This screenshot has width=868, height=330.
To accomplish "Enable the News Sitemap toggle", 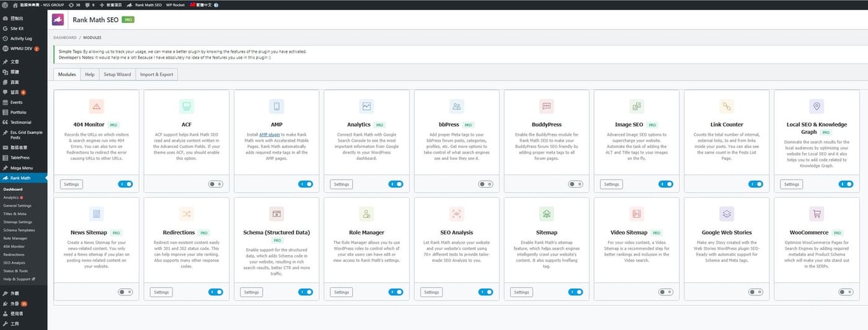I will (125, 292).
